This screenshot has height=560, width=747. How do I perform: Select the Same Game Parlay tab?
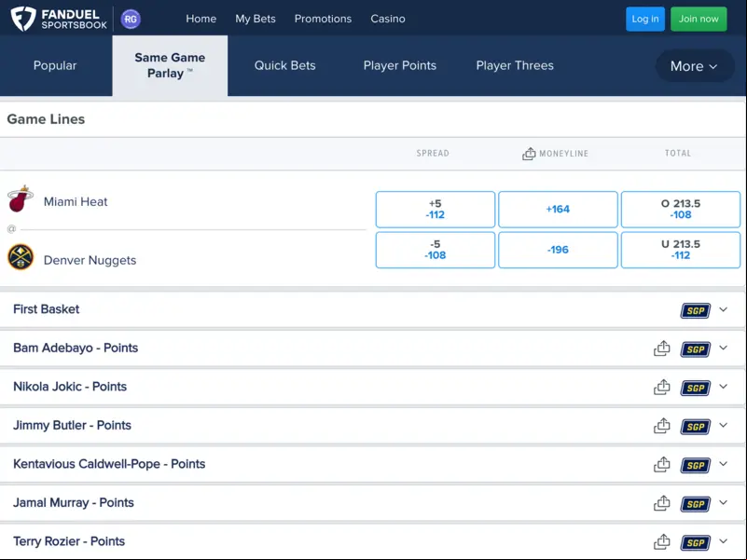tap(170, 66)
